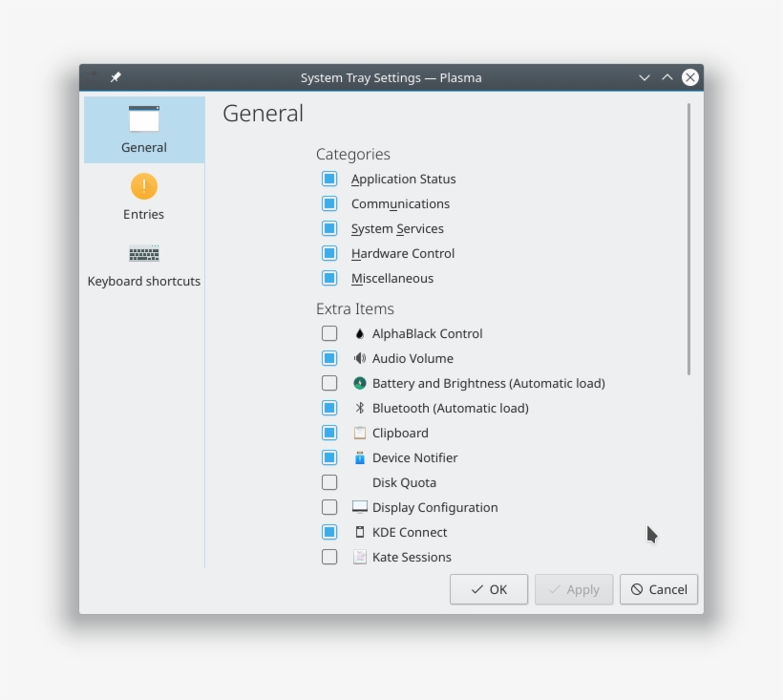Image resolution: width=783 pixels, height=700 pixels.
Task: Disable the Device Notifier checkbox
Action: coord(329,457)
